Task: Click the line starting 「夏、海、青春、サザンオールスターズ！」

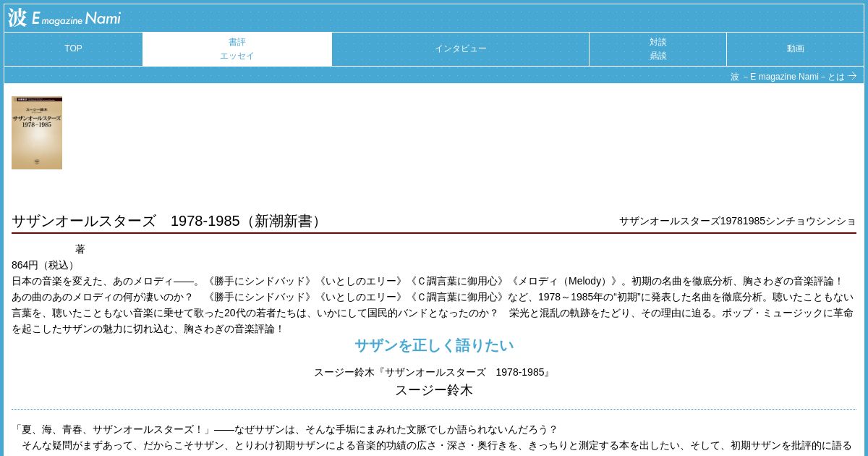Action: coord(285,429)
